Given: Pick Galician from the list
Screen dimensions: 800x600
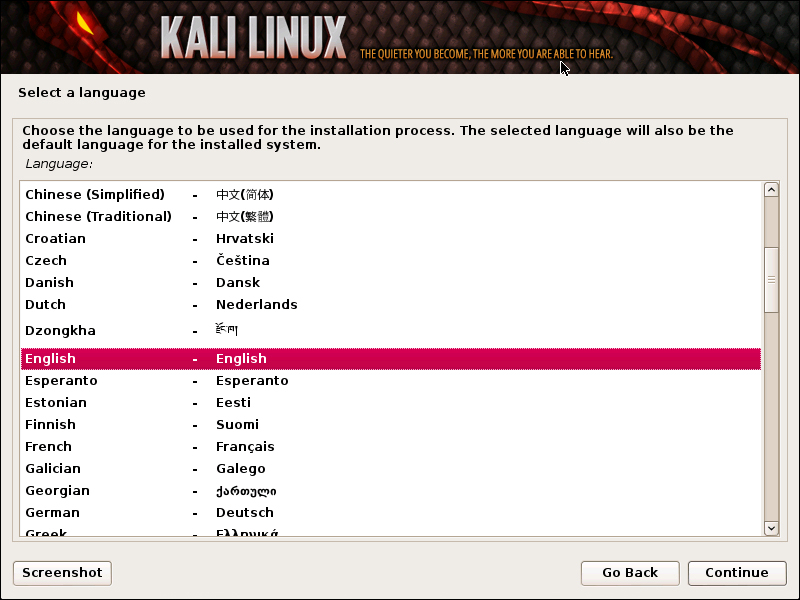Looking at the screenshot, I should click(x=391, y=468).
